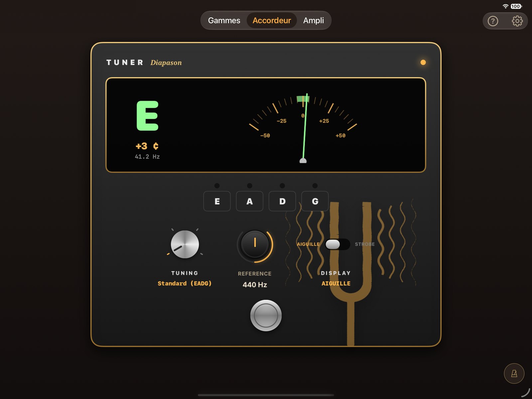Tap the metal footswitch button
532x399 pixels.
pyautogui.click(x=266, y=316)
